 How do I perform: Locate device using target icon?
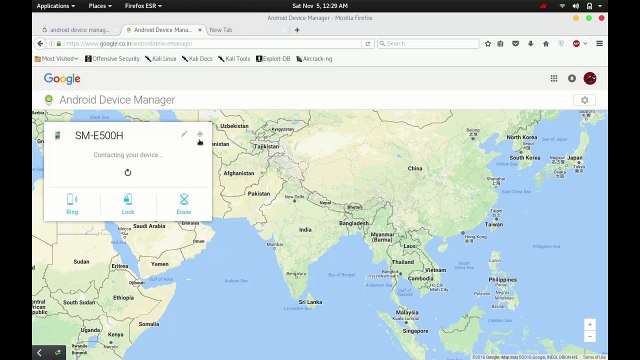pos(200,134)
